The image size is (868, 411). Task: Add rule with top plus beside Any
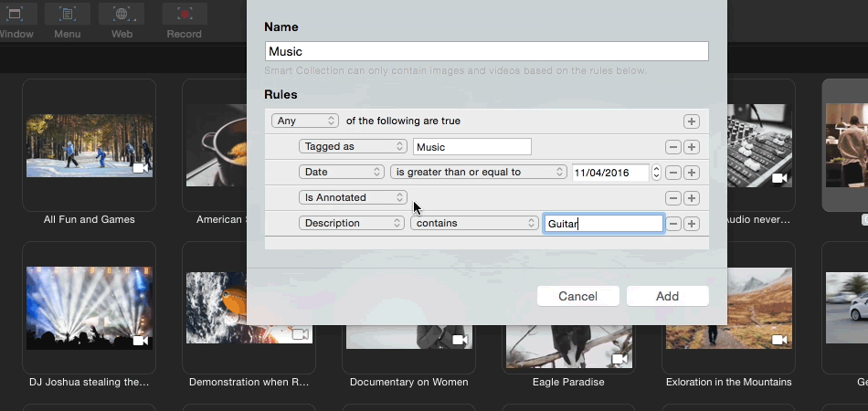point(691,121)
